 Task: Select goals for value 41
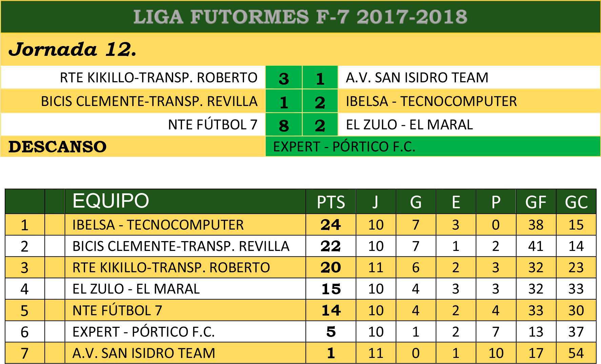pos(536,246)
